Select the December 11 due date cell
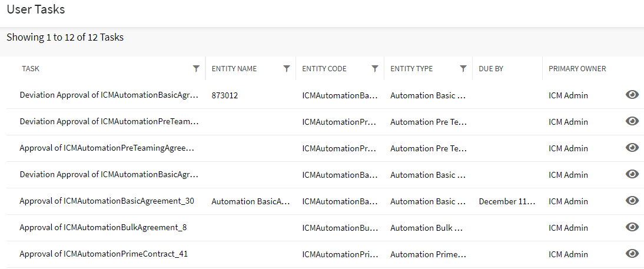644x269 pixels. [x=507, y=201]
